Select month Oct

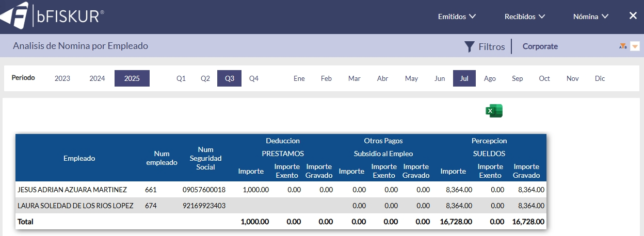(x=544, y=78)
